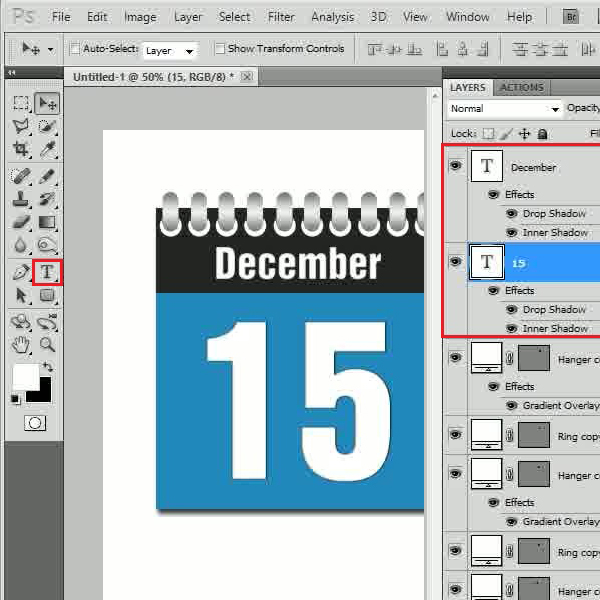
Task: Click the white foreground color swatch
Action: click(x=26, y=377)
